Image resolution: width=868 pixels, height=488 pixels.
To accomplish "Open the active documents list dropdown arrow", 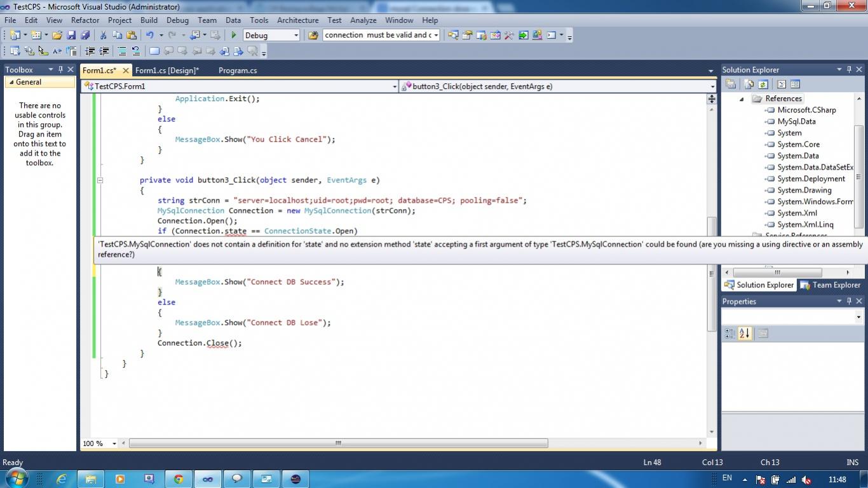I will [710, 71].
